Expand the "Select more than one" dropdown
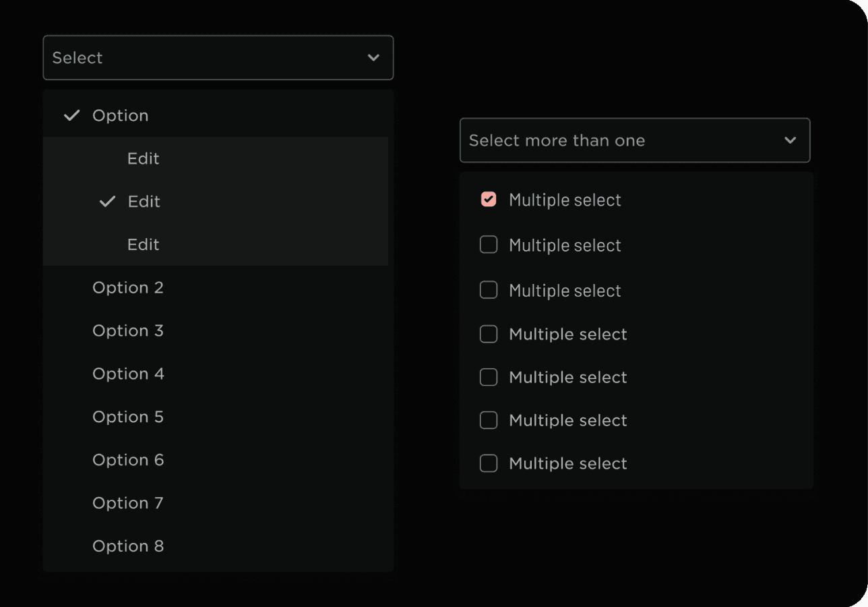The image size is (868, 607). pos(635,140)
